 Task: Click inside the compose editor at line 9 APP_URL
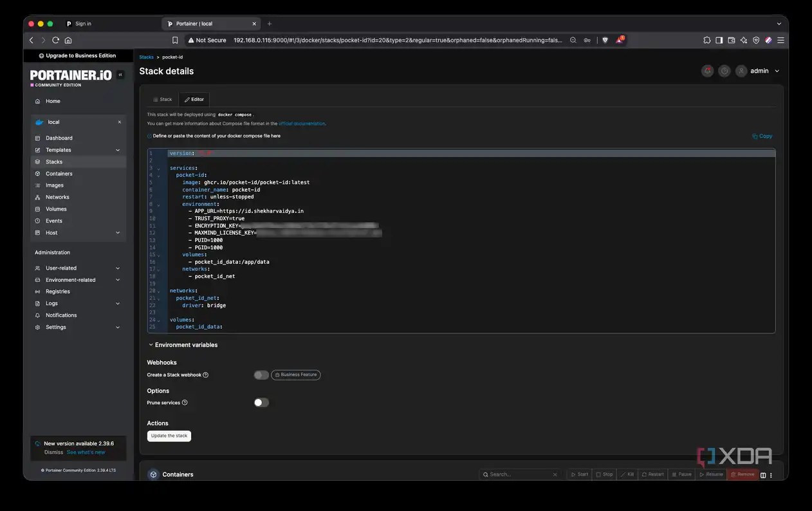(249, 211)
